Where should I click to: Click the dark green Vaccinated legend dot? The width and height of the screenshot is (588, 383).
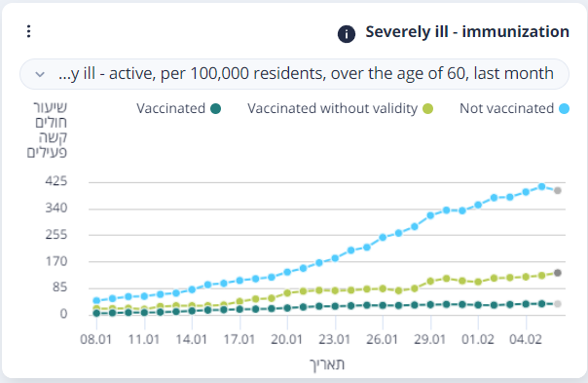click(215, 109)
